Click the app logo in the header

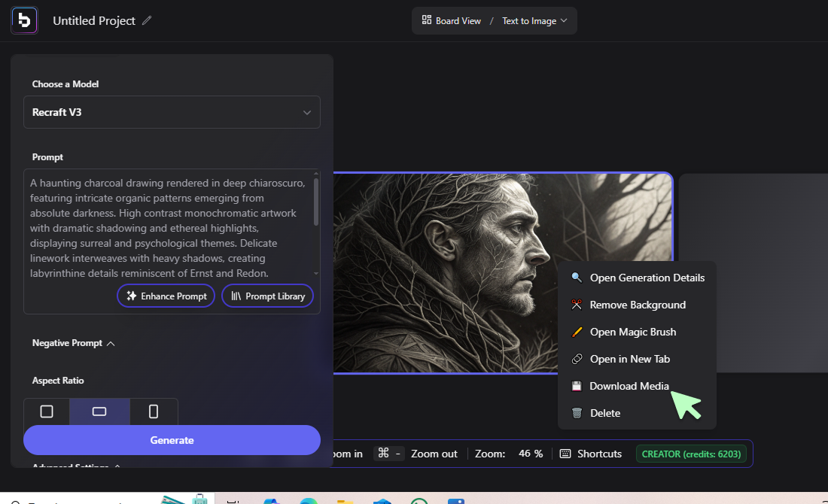tap(24, 20)
